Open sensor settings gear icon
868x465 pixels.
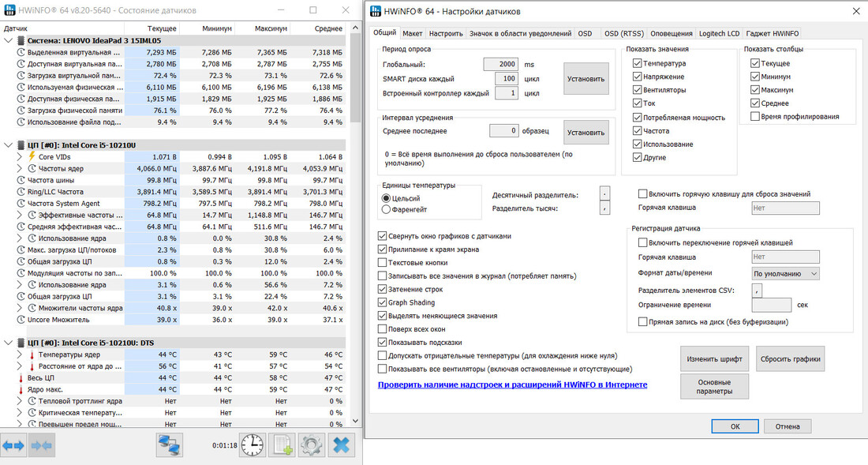coord(312,444)
